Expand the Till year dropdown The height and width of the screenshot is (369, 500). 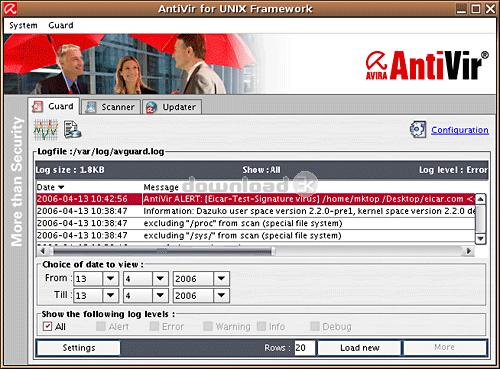pos(221,295)
